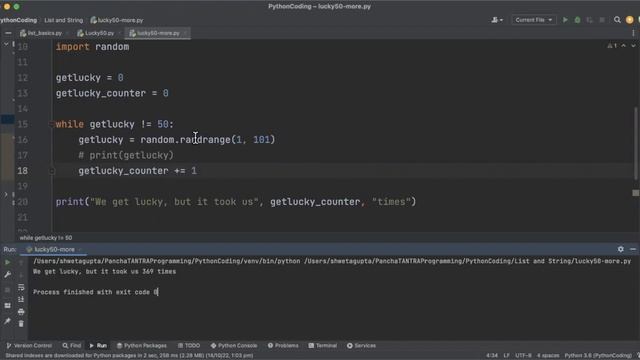Image resolution: width=640 pixels, height=360 pixels.
Task: Toggle soft-wrap in Run console
Action: pos(21,287)
